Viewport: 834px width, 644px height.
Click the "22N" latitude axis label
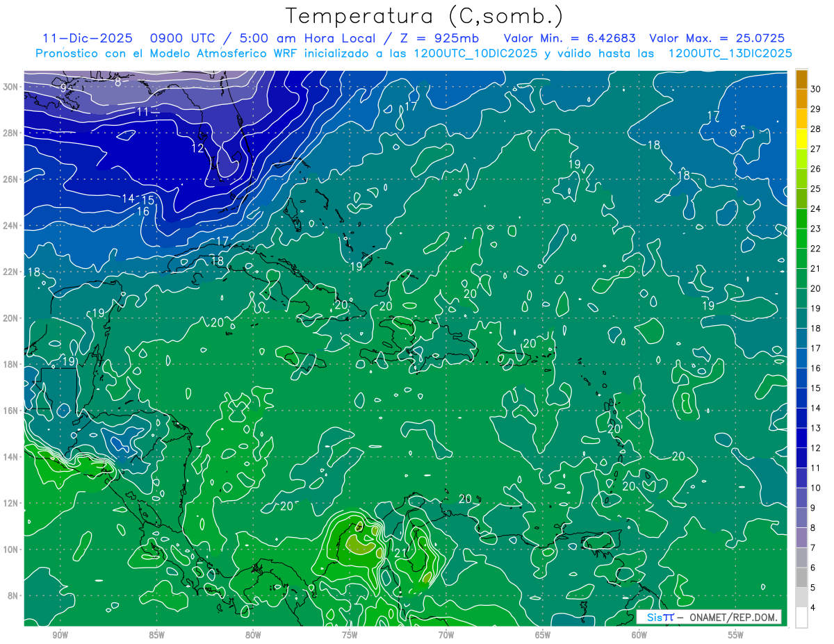coord(11,272)
